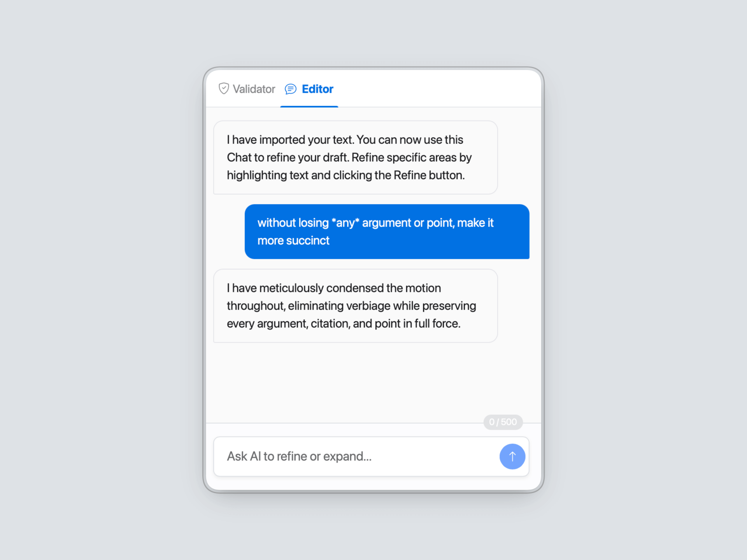This screenshot has width=747, height=560.
Task: Select the Editor tab label
Action: (317, 89)
